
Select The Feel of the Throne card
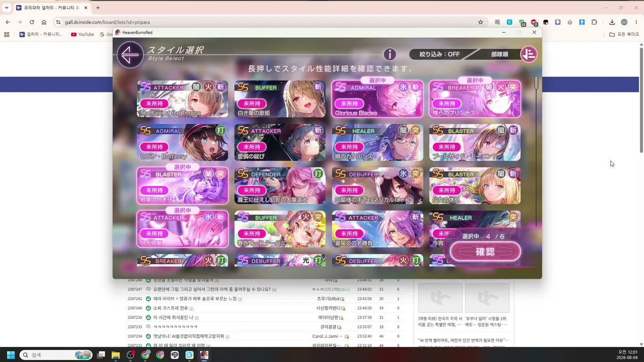point(182,99)
